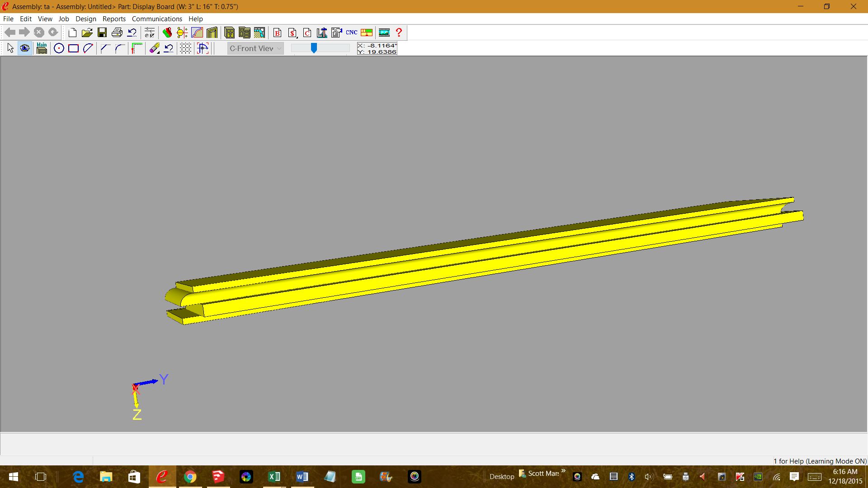Image resolution: width=868 pixels, height=488 pixels.
Task: Open the Design menu
Action: pos(85,19)
